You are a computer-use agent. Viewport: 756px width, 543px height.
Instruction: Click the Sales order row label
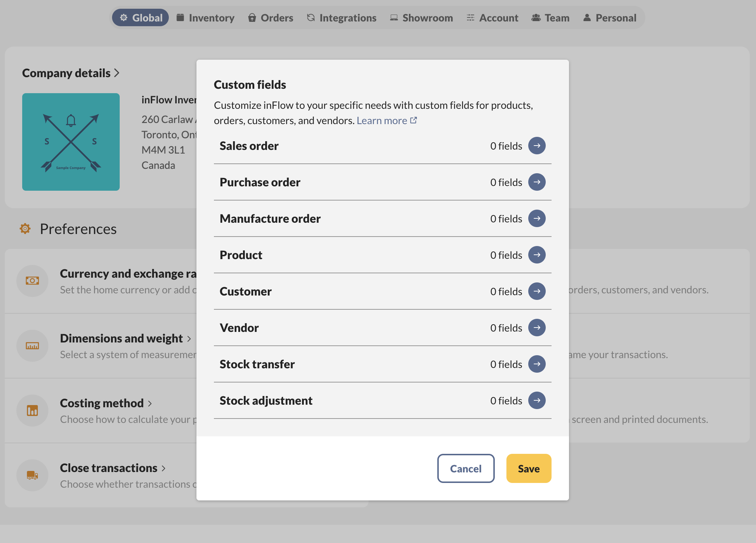tap(249, 146)
